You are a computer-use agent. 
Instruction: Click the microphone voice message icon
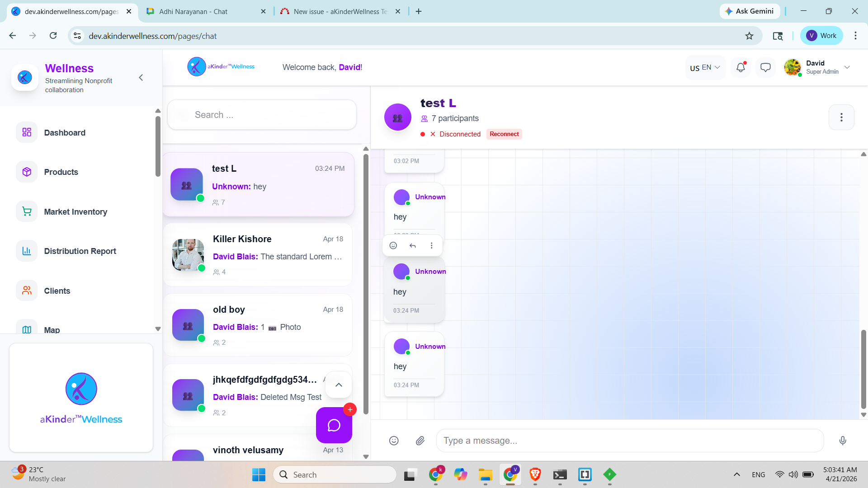843,441
